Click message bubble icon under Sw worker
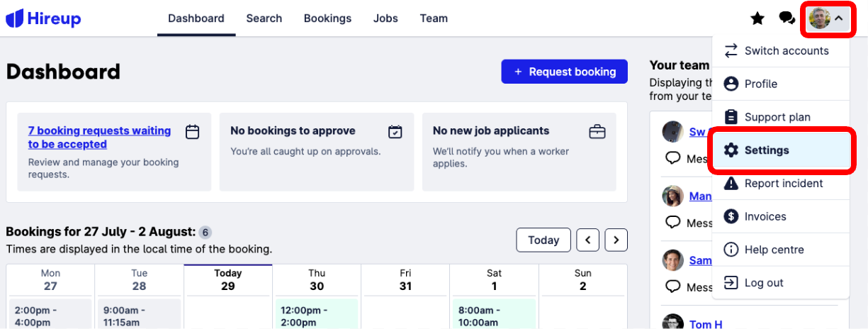868x329 pixels. click(673, 158)
